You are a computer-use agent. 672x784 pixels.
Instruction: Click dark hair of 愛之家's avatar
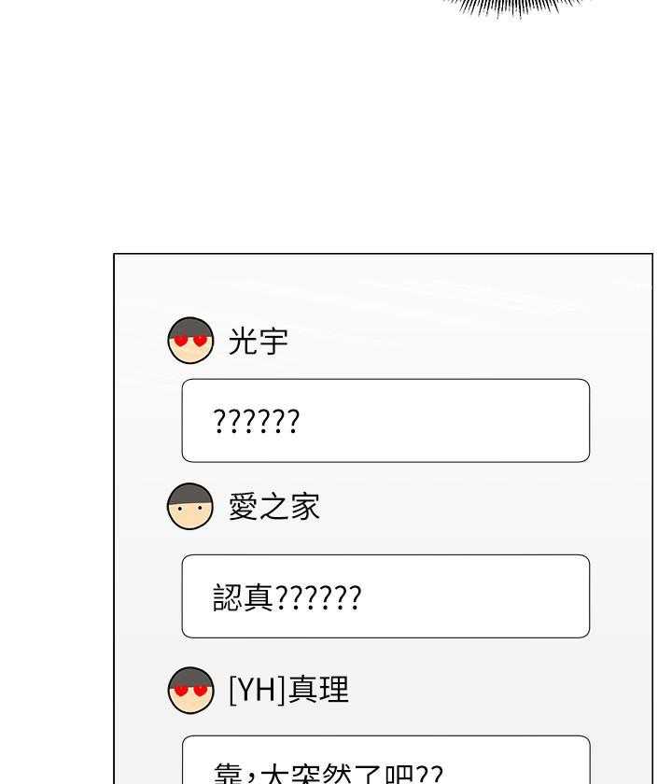click(x=190, y=494)
